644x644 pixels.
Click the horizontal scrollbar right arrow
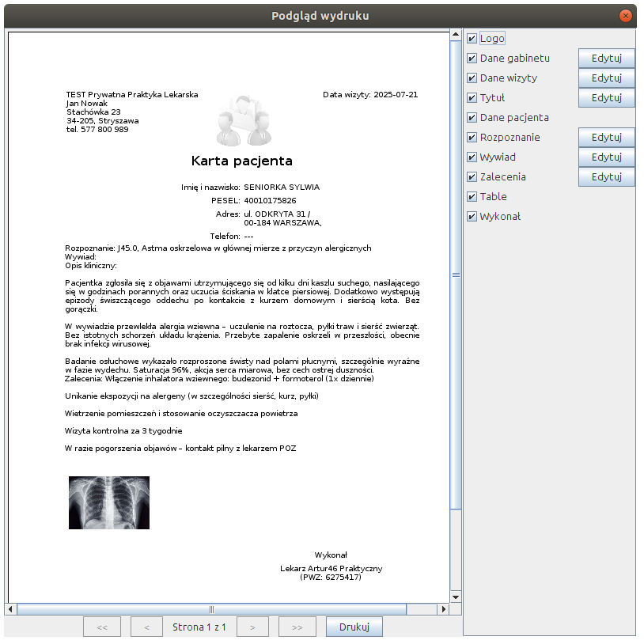(x=444, y=609)
